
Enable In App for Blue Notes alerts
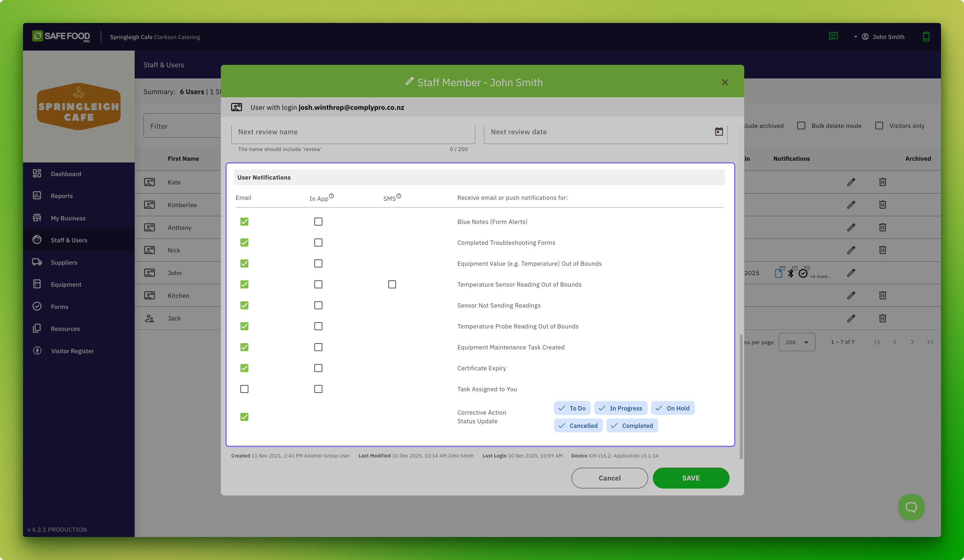[x=318, y=222]
